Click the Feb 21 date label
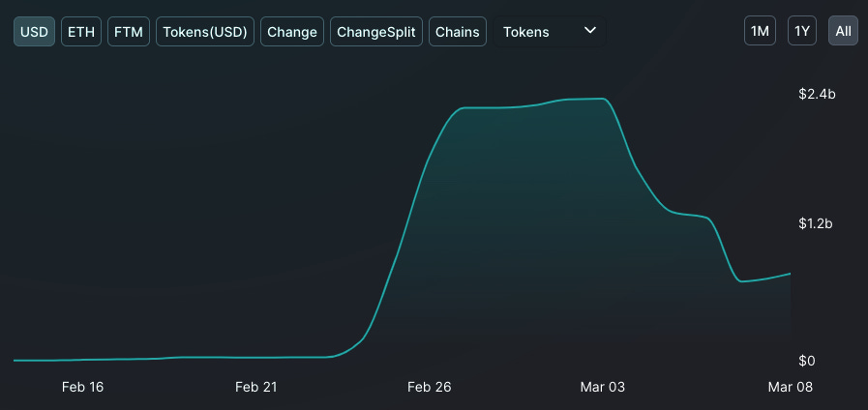This screenshot has height=410, width=868. click(x=255, y=387)
